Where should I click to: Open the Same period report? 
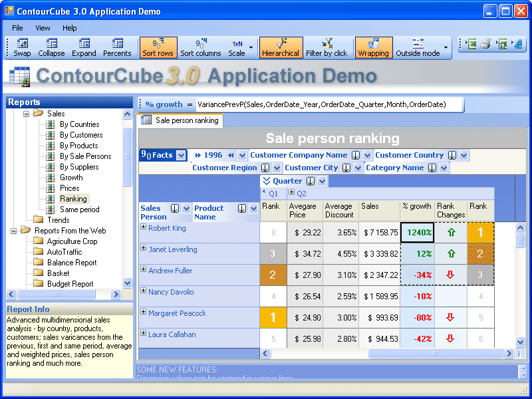coord(79,209)
